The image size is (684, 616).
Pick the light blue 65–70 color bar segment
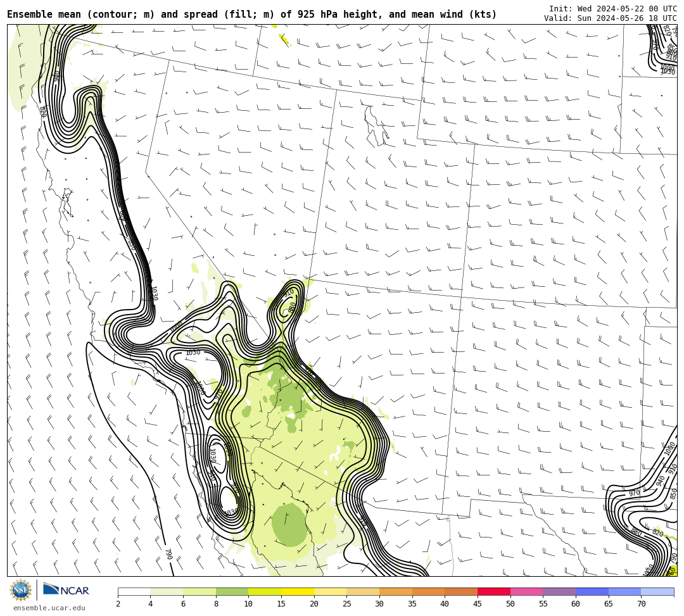(x=624, y=592)
